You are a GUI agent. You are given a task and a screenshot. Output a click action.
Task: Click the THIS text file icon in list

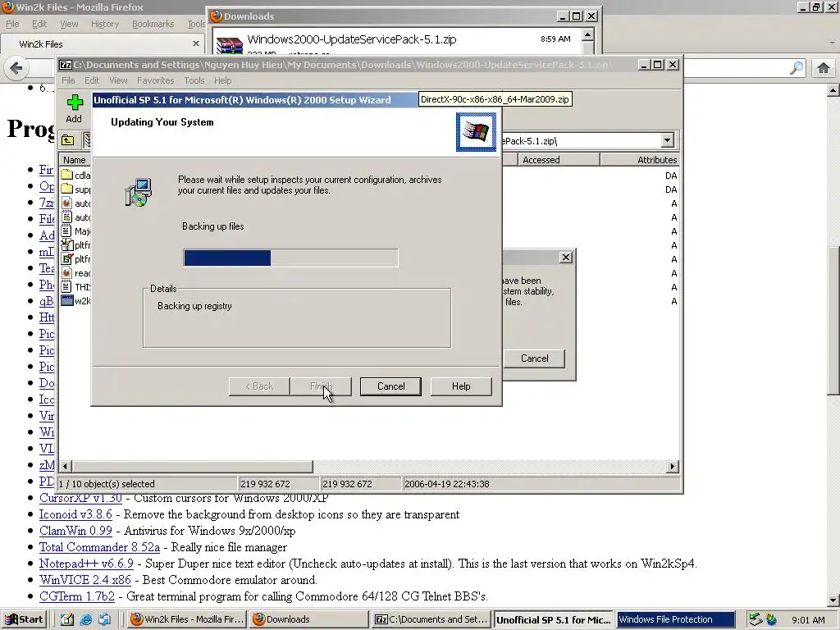click(x=66, y=286)
